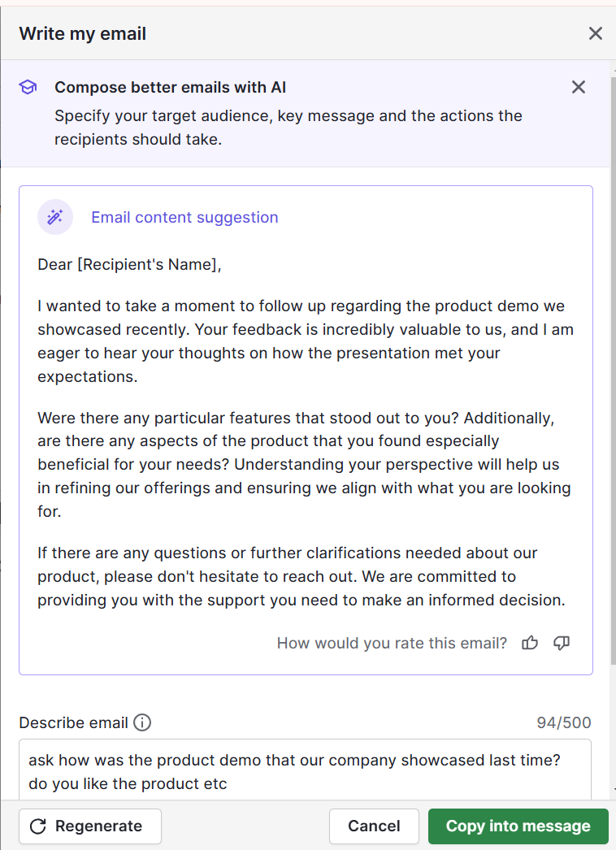616x850 pixels.
Task: Click the Regenerate button
Action: [x=89, y=826]
